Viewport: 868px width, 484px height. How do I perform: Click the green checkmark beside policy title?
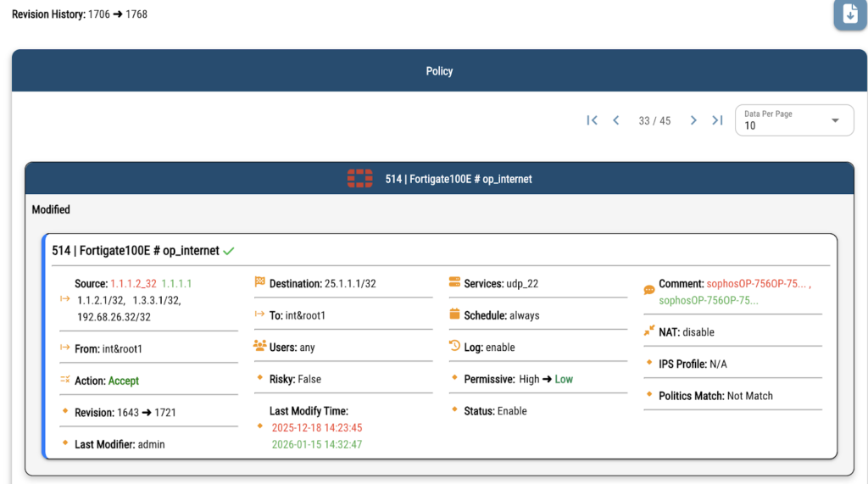(x=229, y=251)
